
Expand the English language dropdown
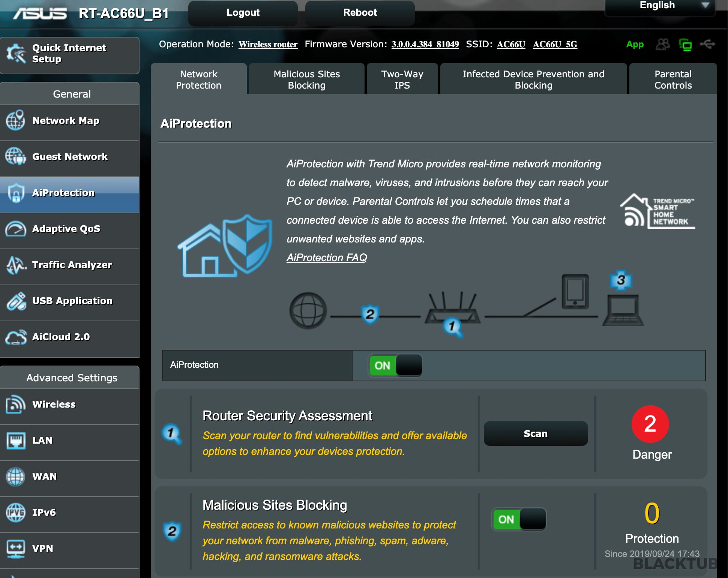pyautogui.click(x=660, y=6)
